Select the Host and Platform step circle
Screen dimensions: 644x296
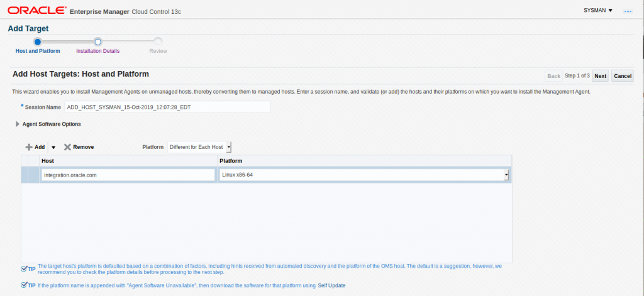37,41
